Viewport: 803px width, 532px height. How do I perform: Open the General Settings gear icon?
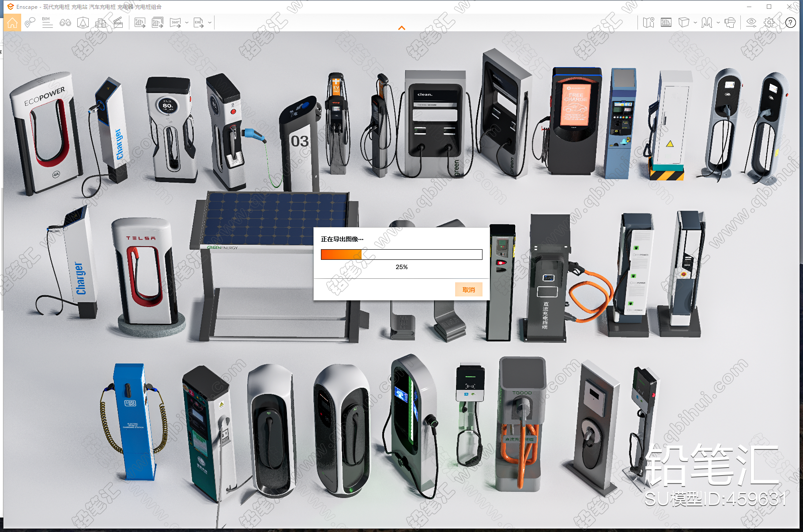point(769,23)
